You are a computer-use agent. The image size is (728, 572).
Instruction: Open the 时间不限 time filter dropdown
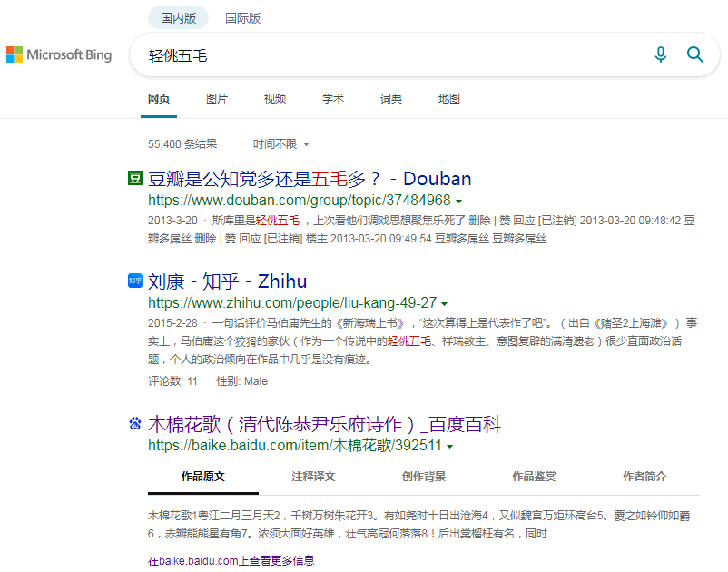click(280, 144)
